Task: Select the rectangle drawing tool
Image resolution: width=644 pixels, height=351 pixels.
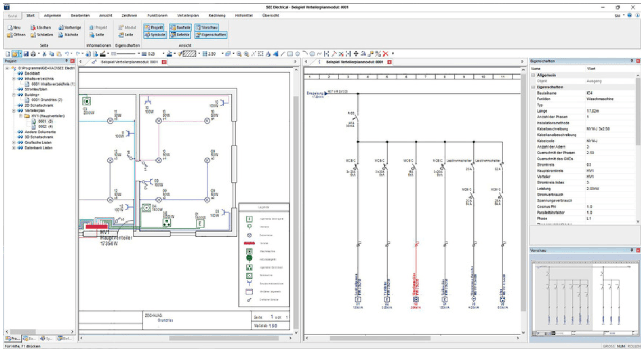Action: (289, 53)
